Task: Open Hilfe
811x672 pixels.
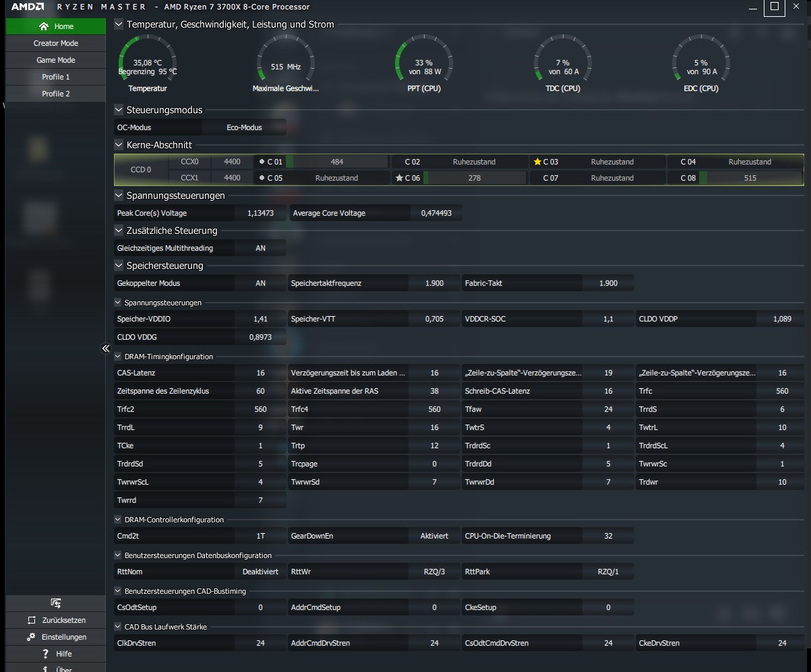Action: [56, 654]
